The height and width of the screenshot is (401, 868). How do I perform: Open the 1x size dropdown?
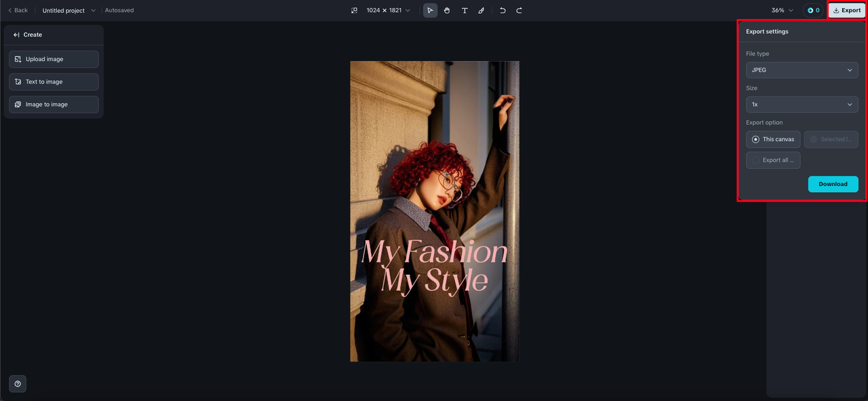[x=802, y=104]
